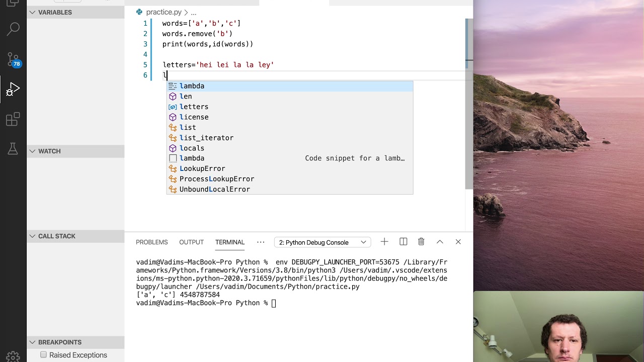Click terminal output ['a', 'c'] 4548787584
This screenshot has height=362, width=644.
coord(178,295)
